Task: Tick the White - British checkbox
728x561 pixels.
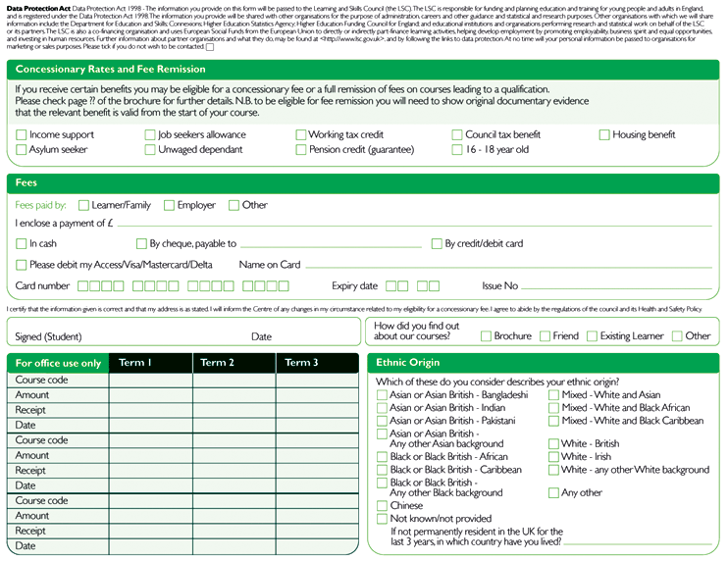Action: [x=553, y=443]
